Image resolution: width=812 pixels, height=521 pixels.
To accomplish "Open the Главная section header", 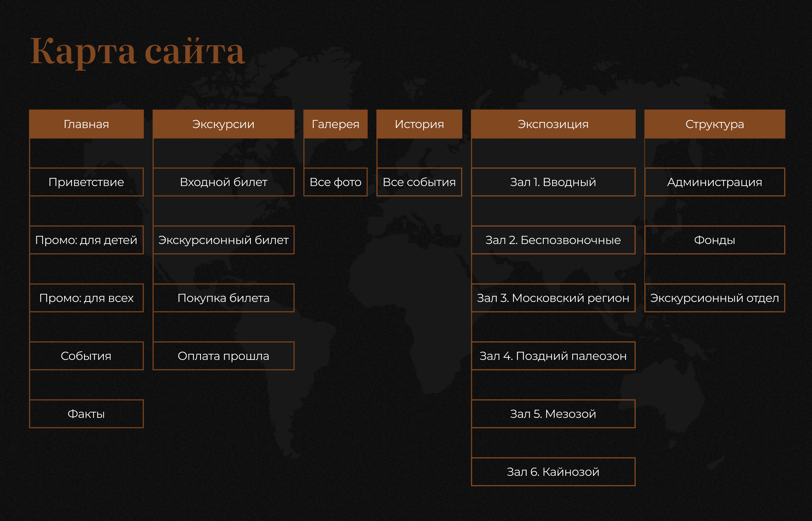I will click(x=86, y=124).
